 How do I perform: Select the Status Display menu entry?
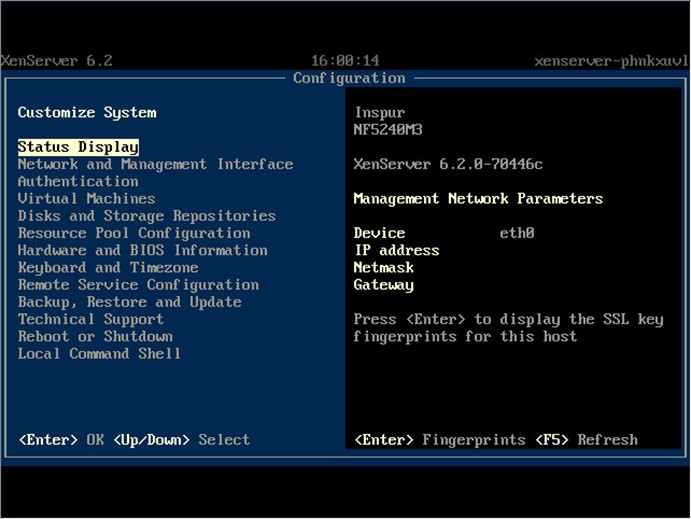(x=78, y=147)
